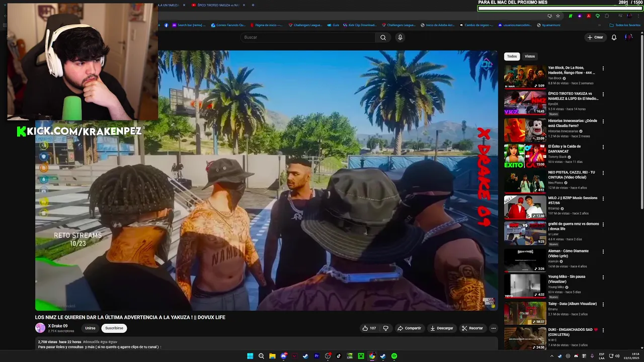Open Discord from the taskbar
This screenshot has height=362, width=644.
[284, 356]
